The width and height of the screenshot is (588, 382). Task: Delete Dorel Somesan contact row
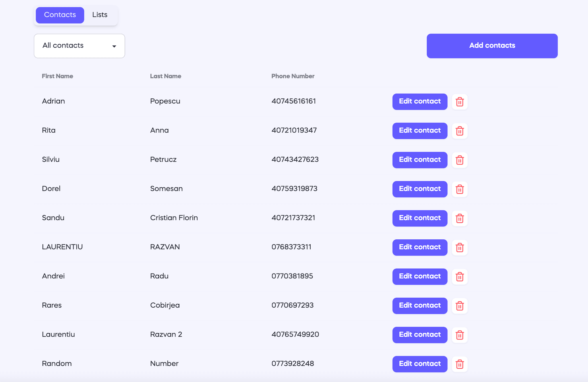(460, 189)
